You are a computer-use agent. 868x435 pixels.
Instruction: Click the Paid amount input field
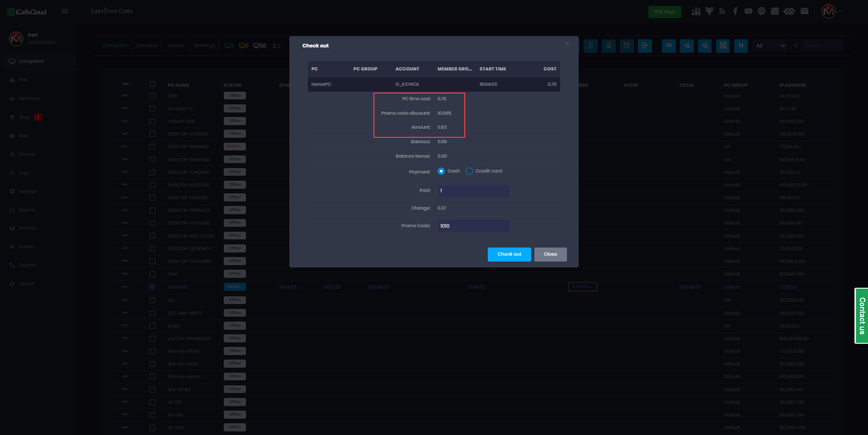[x=473, y=191]
